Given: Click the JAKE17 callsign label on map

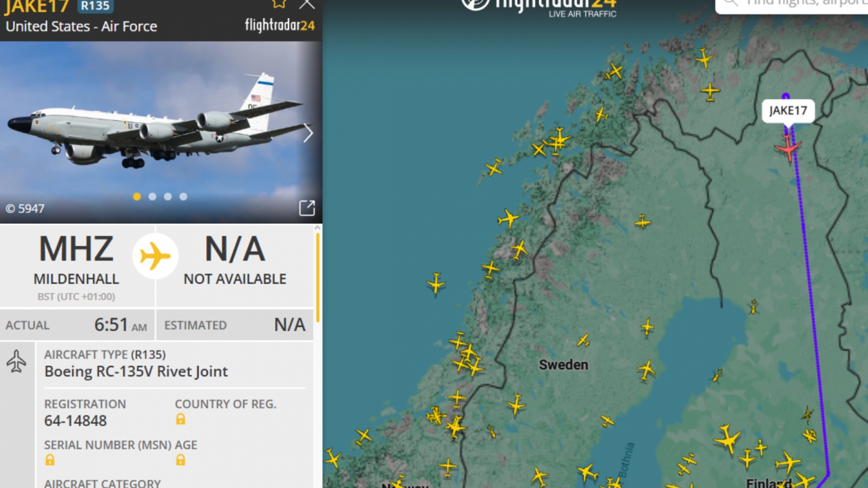Looking at the screenshot, I should (x=788, y=111).
